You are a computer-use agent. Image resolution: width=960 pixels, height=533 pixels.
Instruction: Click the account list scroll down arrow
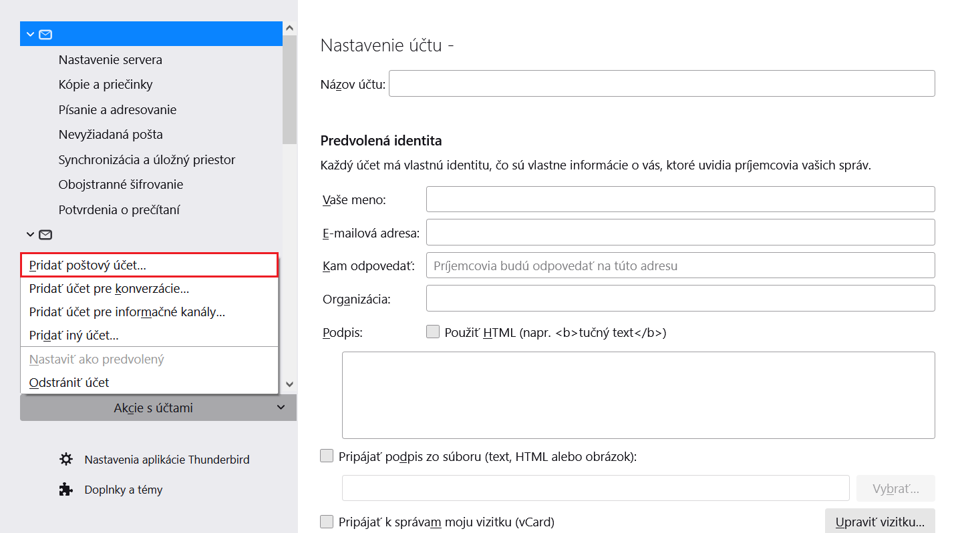point(290,384)
